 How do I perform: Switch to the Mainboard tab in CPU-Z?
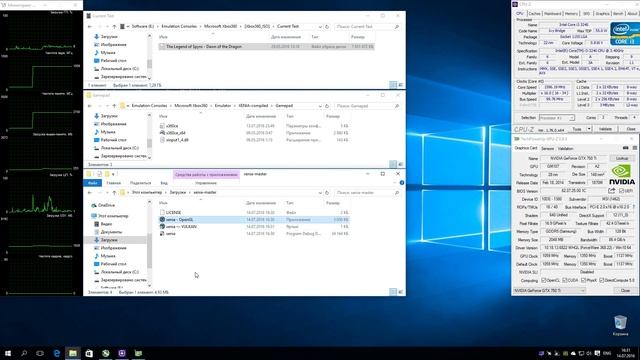[x=553, y=13]
